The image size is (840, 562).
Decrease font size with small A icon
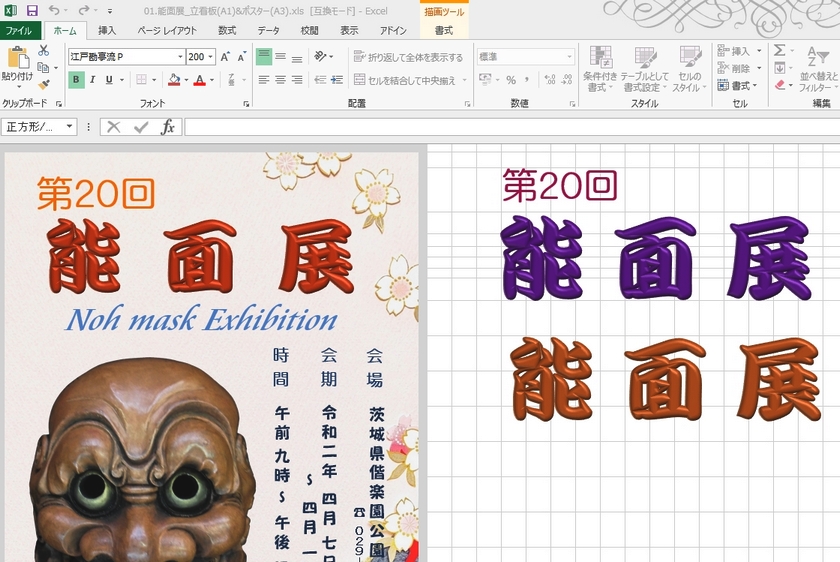[242, 57]
